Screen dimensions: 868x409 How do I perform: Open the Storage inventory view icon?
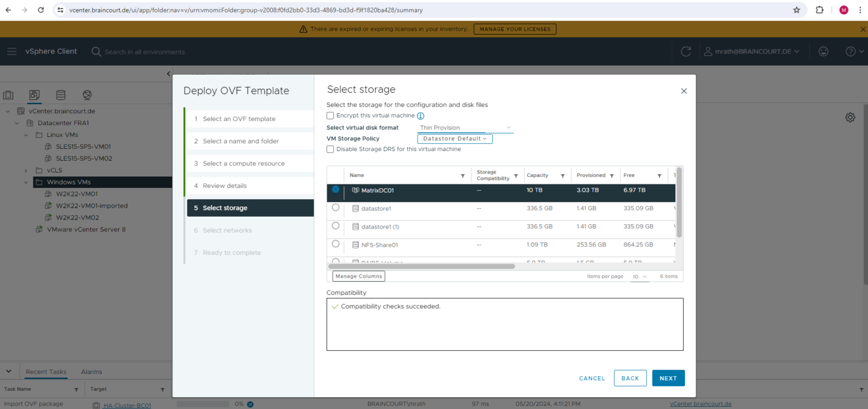[60, 94]
